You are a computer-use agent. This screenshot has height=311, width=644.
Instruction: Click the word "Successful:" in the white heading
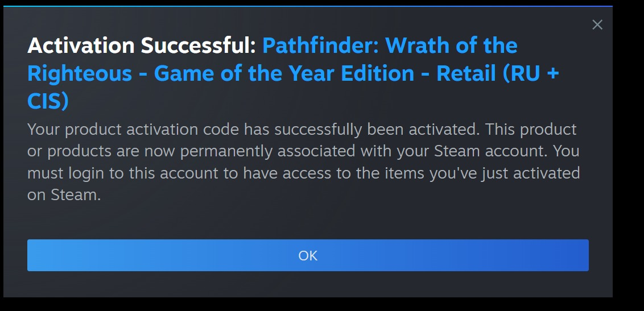(x=199, y=45)
